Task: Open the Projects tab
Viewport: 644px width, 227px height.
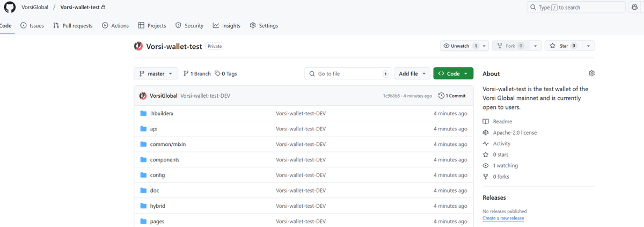Action: (152, 25)
